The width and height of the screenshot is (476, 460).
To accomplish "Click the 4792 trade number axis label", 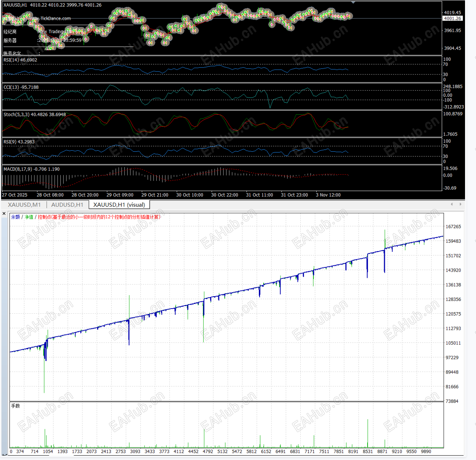I will click(x=208, y=452).
